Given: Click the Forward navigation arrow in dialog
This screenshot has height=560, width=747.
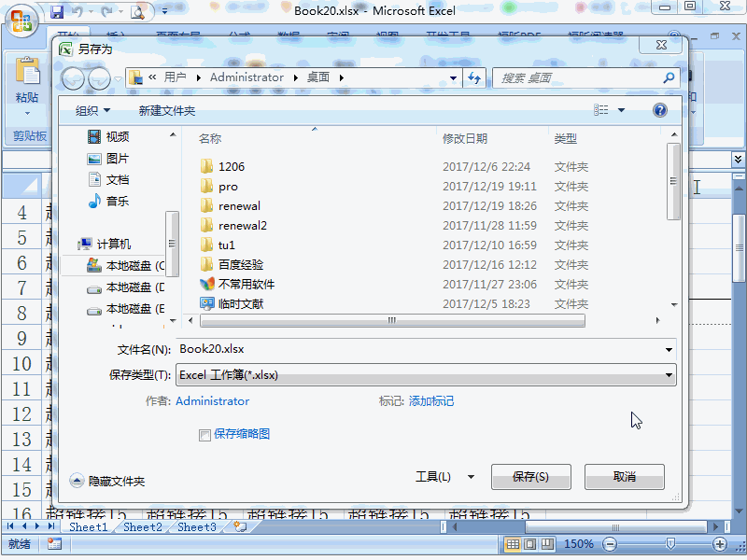Looking at the screenshot, I should click(100, 78).
